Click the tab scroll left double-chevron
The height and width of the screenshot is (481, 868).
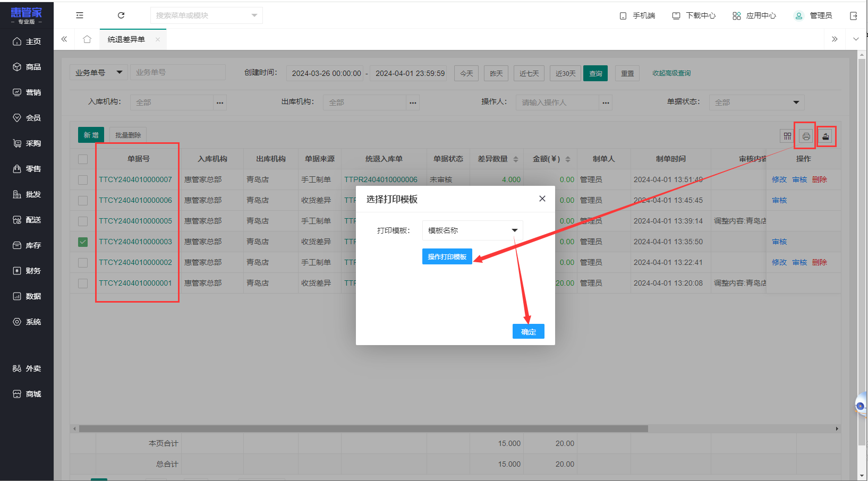pyautogui.click(x=64, y=39)
